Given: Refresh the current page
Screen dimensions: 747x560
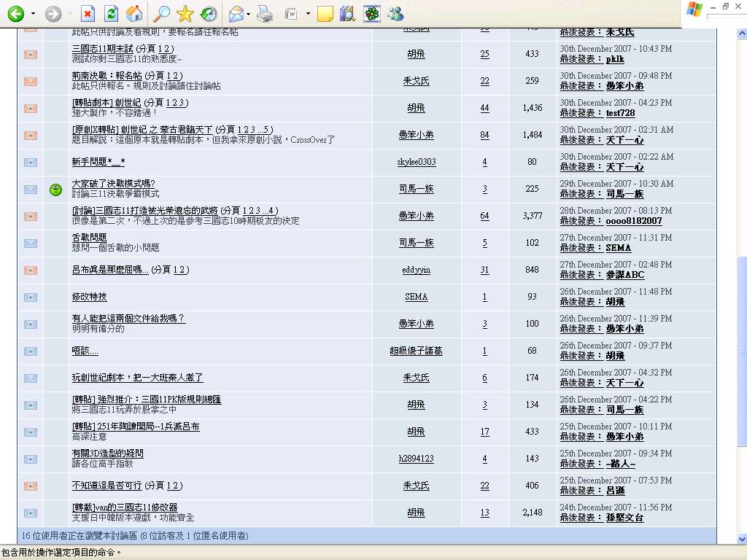Looking at the screenshot, I should coord(111,14).
